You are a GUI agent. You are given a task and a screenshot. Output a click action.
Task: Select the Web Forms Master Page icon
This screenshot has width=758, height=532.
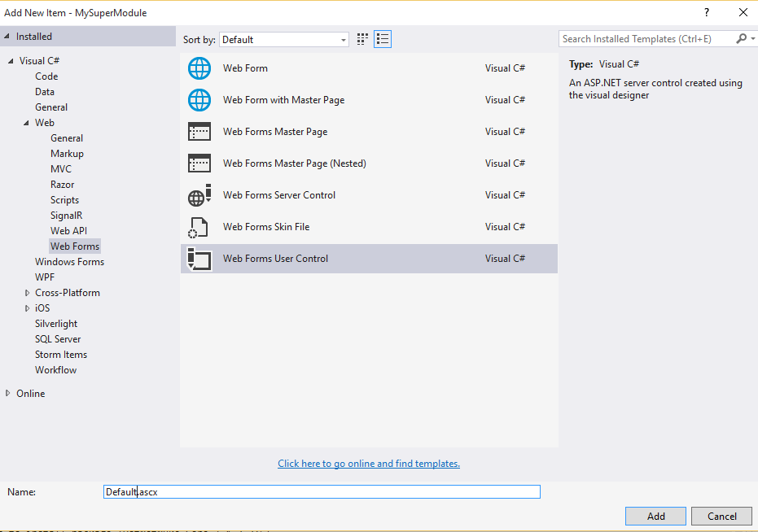(x=199, y=132)
